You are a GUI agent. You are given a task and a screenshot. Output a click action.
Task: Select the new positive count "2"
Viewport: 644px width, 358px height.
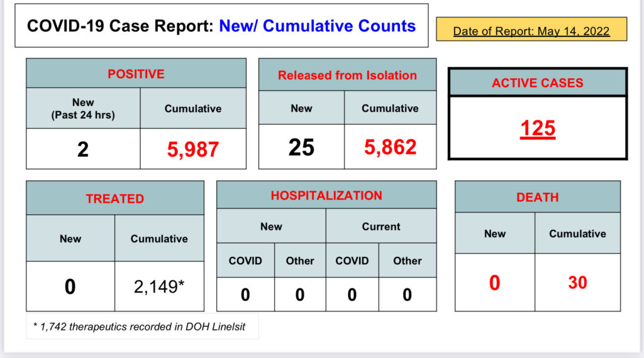(83, 149)
